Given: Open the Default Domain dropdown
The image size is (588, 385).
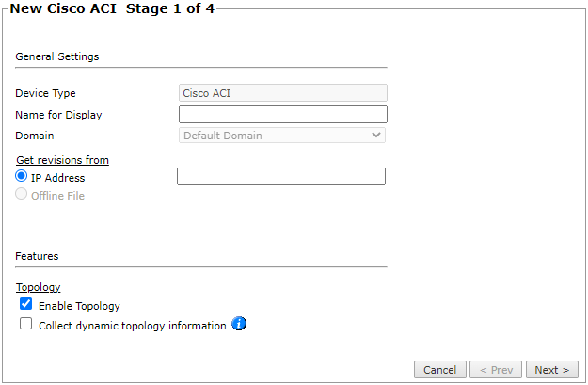Looking at the screenshot, I should pos(282,136).
